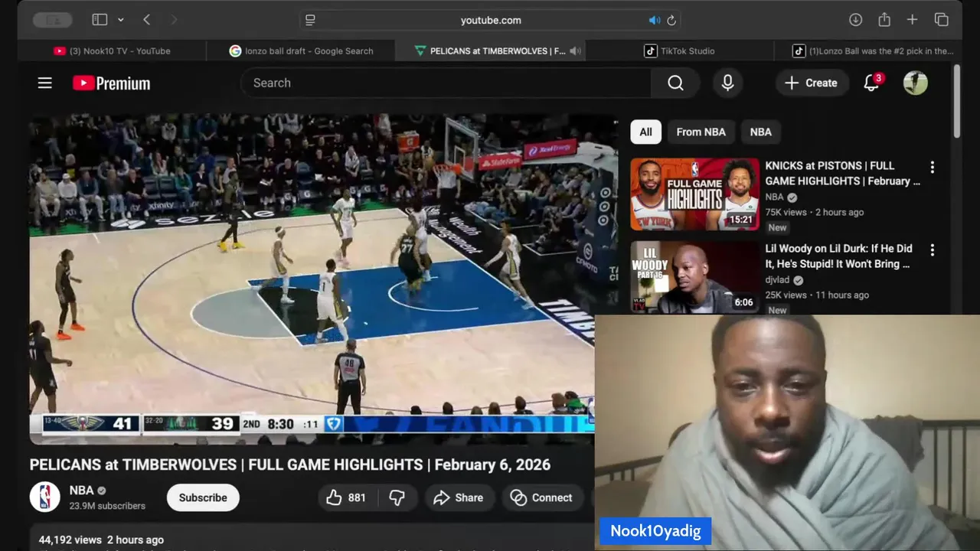Open options for Lil Woody video
The image size is (980, 551).
[932, 249]
